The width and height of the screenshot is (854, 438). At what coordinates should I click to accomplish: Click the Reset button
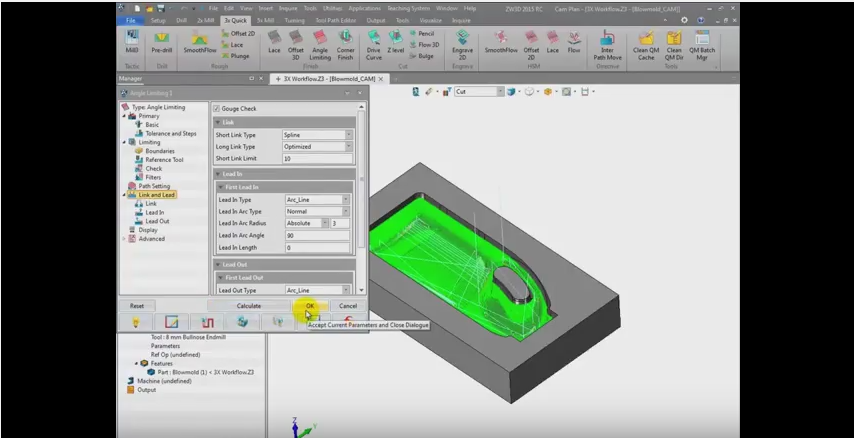137,306
